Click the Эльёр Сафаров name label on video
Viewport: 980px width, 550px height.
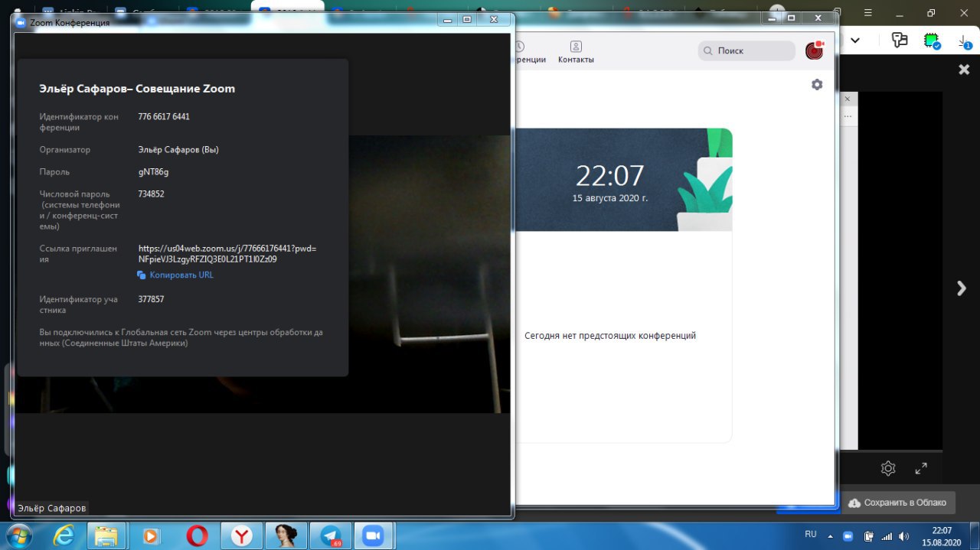tap(52, 508)
